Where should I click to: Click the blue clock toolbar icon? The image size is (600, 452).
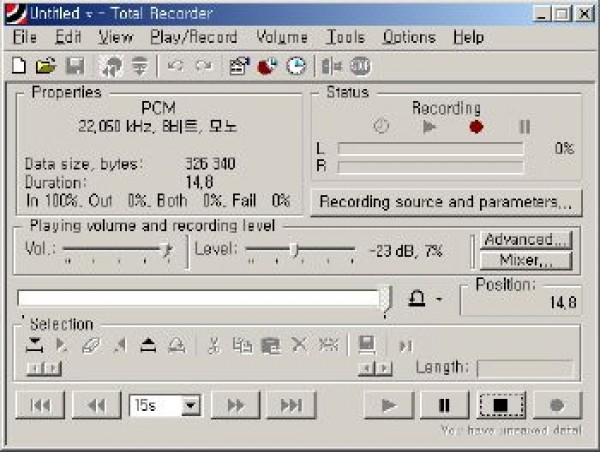[296, 66]
